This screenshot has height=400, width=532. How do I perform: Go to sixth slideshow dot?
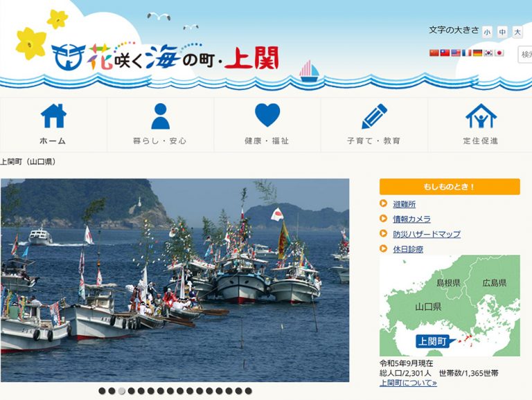point(150,391)
